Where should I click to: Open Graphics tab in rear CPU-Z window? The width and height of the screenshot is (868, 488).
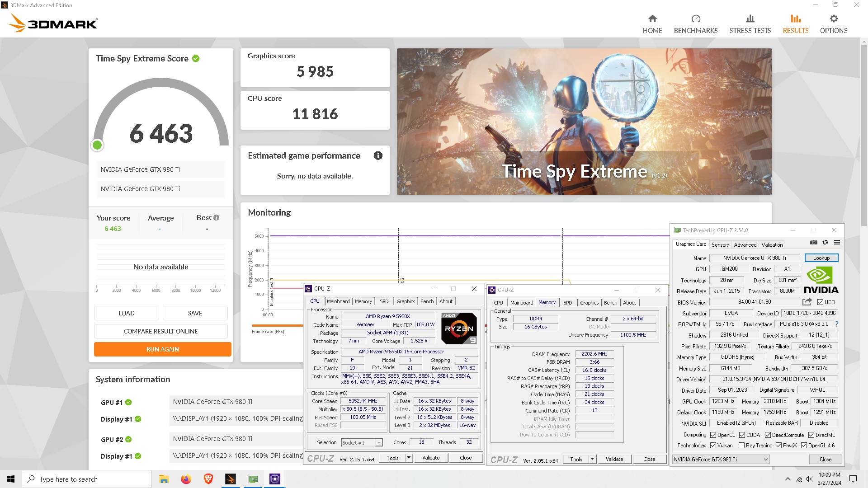589,303
